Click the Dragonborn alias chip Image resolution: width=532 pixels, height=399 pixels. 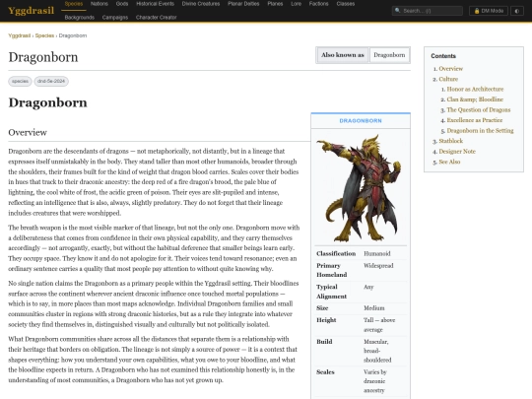(x=389, y=55)
